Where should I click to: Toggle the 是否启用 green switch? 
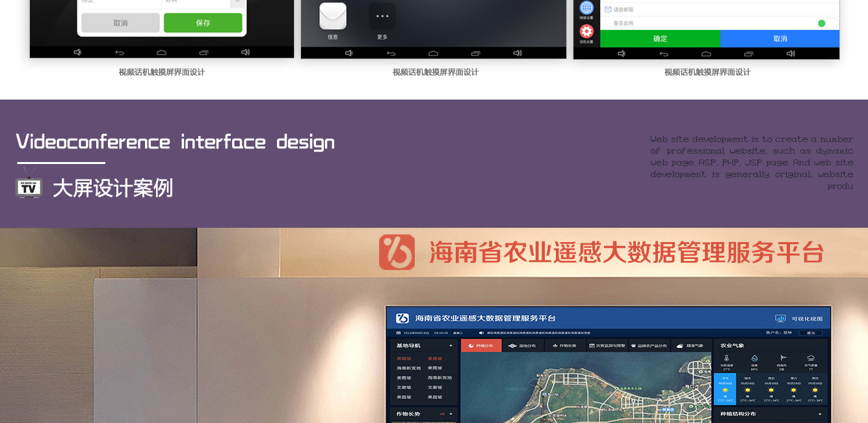coord(826,23)
